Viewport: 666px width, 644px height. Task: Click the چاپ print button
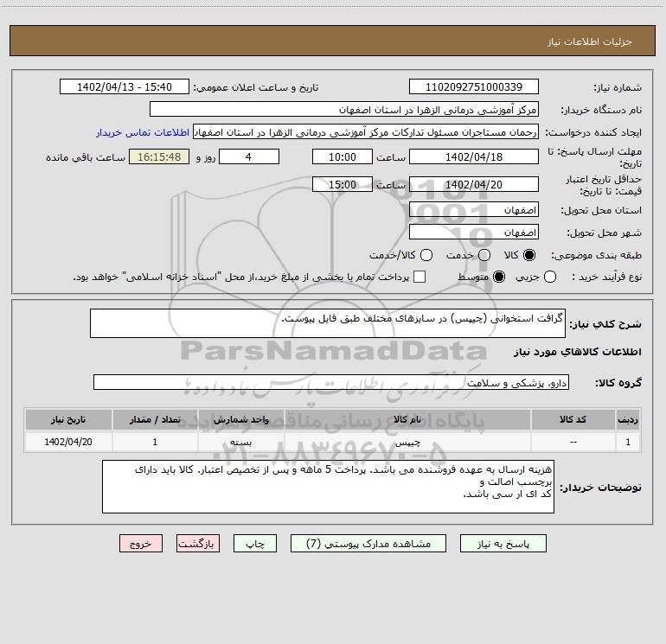[255, 544]
